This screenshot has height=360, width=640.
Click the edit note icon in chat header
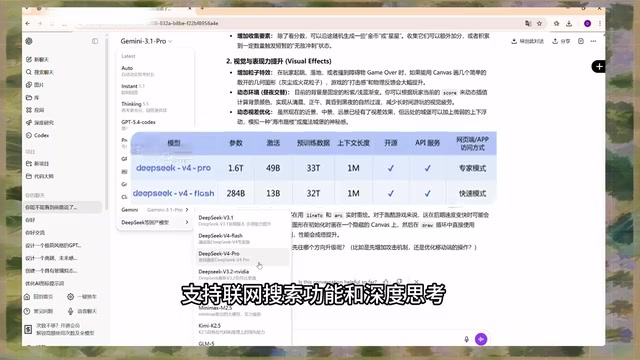(581, 41)
